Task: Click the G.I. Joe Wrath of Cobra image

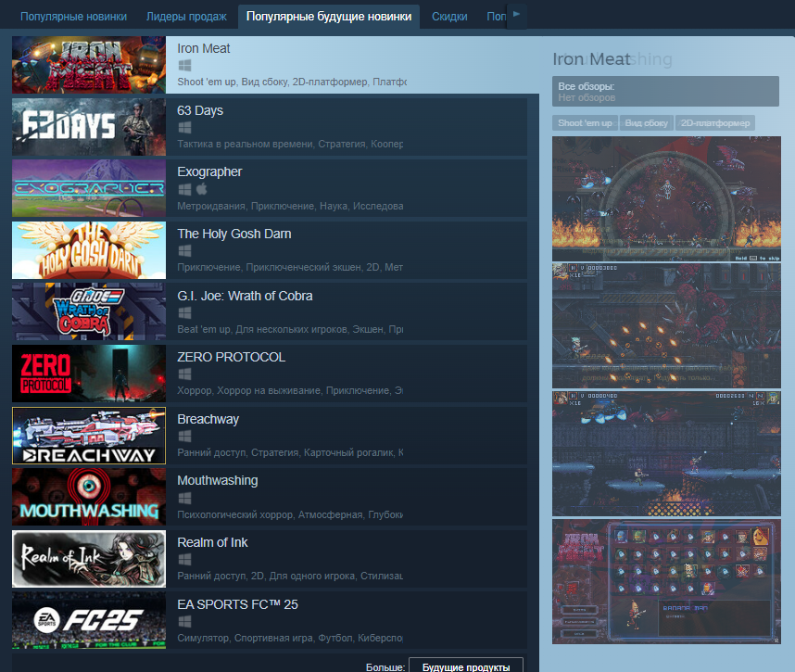Action: (89, 312)
